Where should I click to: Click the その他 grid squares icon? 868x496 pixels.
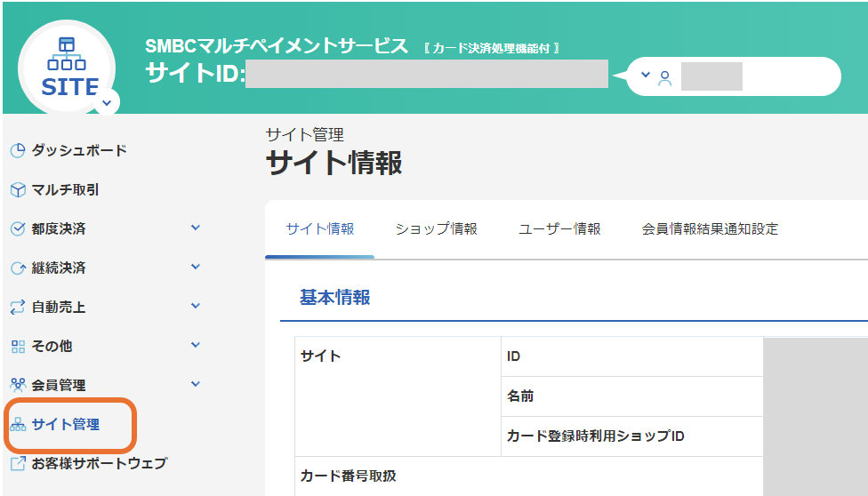[x=18, y=347]
